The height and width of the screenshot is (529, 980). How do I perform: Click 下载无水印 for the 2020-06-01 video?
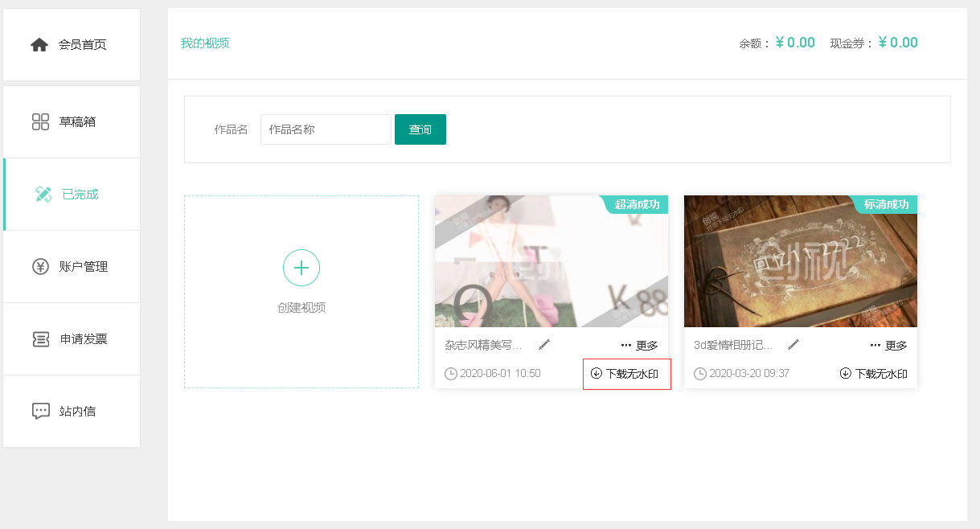pyautogui.click(x=625, y=374)
